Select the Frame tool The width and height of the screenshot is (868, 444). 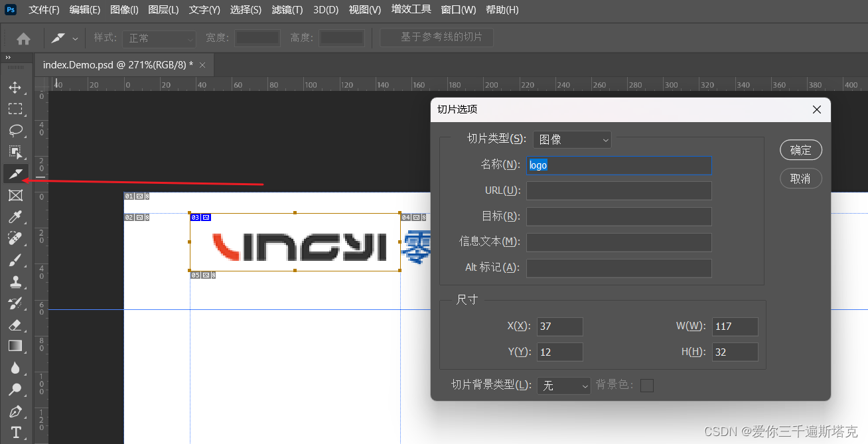point(15,195)
